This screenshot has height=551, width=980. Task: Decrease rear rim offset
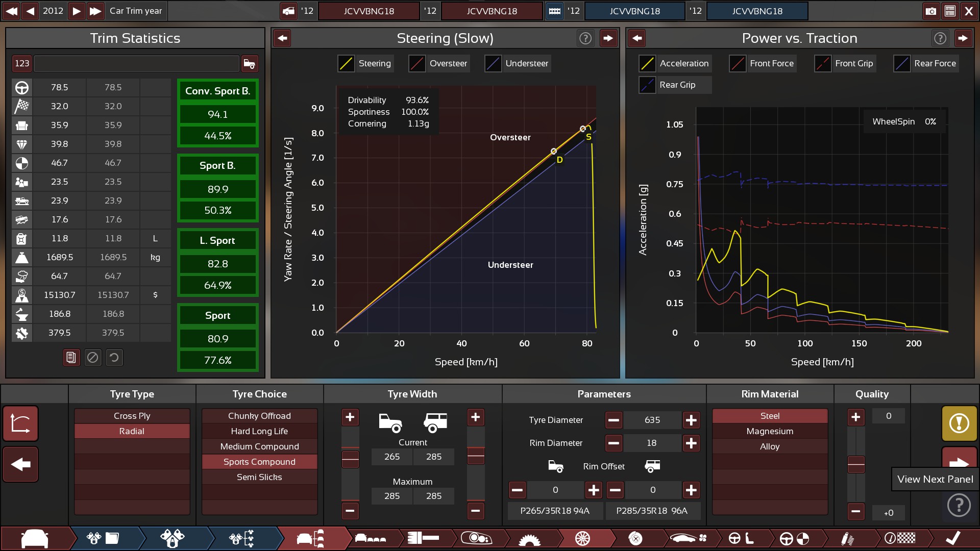[615, 490]
